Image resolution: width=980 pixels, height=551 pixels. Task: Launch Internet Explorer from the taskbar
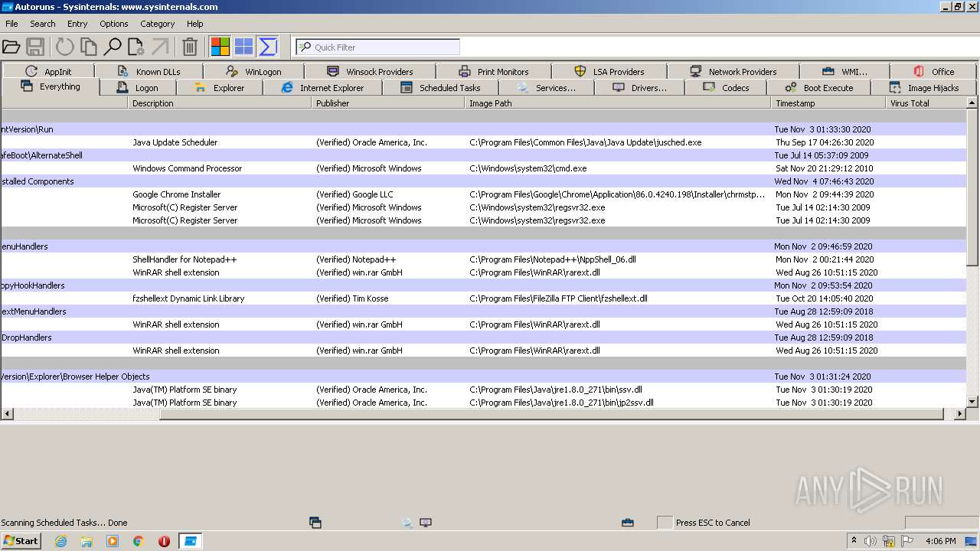[60, 541]
